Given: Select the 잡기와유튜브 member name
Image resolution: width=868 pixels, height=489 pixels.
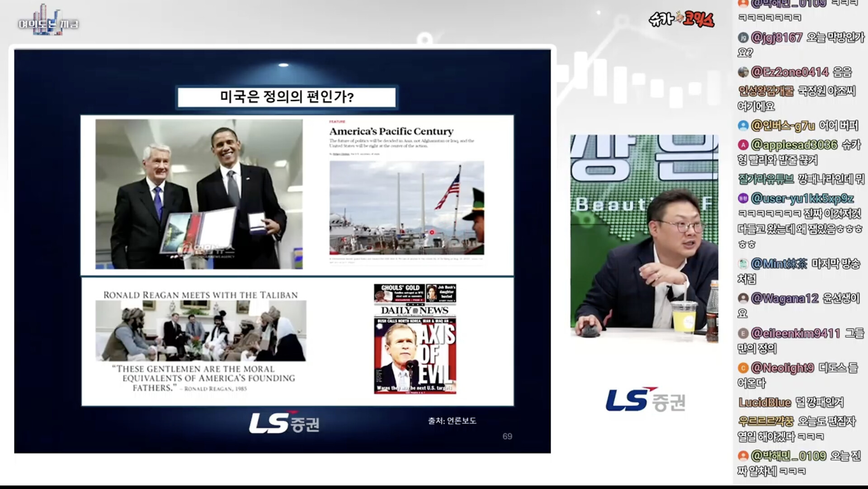Looking at the screenshot, I should (x=765, y=179).
